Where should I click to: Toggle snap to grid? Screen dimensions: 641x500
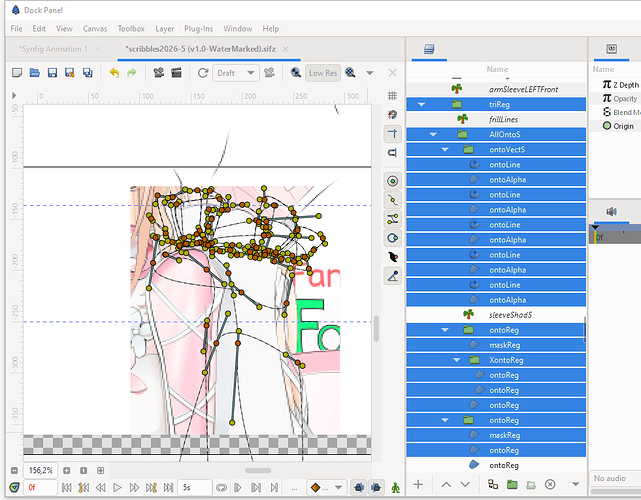coord(392,114)
